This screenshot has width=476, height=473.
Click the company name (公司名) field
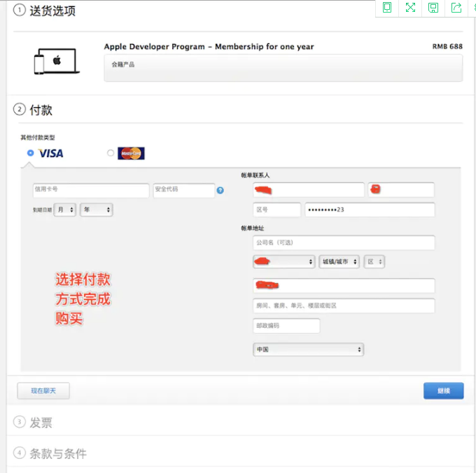pos(344,242)
